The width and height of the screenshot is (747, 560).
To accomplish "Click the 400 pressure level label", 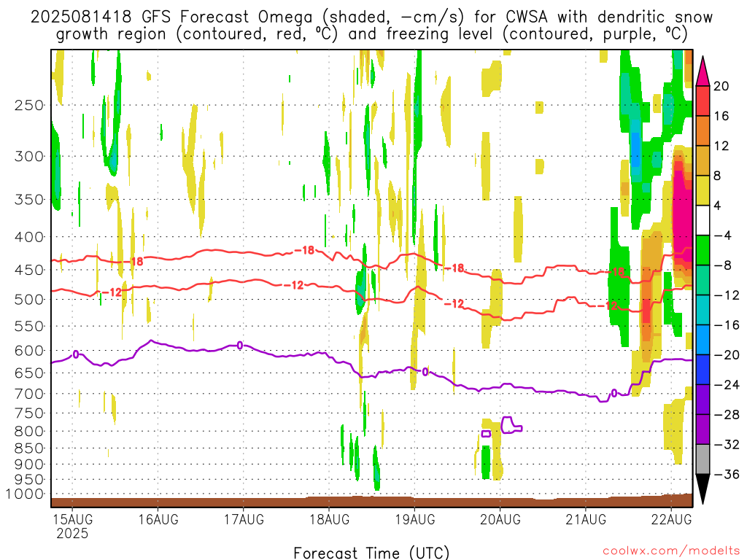I will coord(29,237).
